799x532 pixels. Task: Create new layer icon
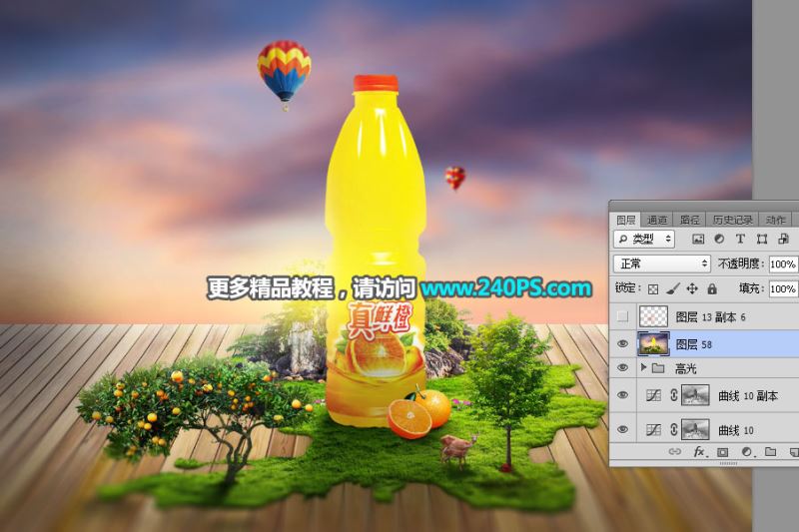coord(794,451)
